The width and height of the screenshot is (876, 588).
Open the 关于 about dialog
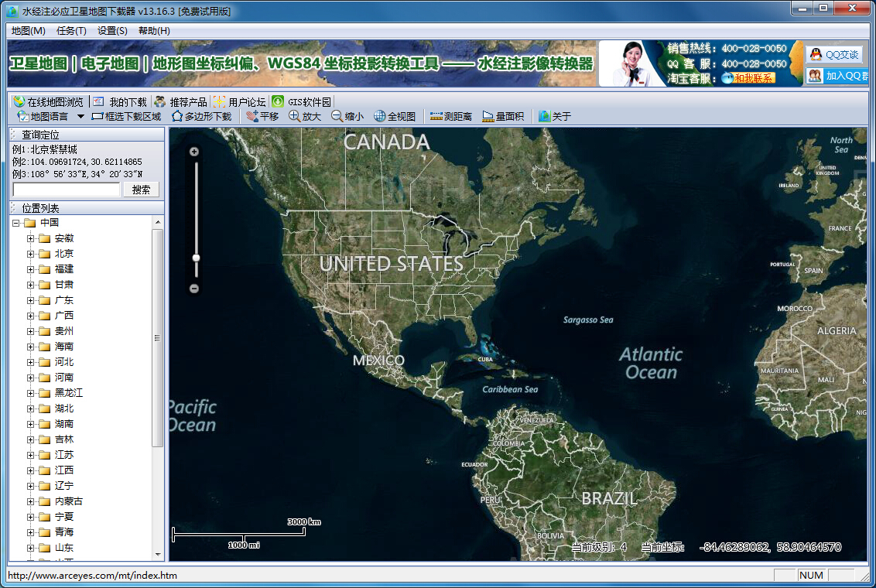pyautogui.click(x=554, y=116)
